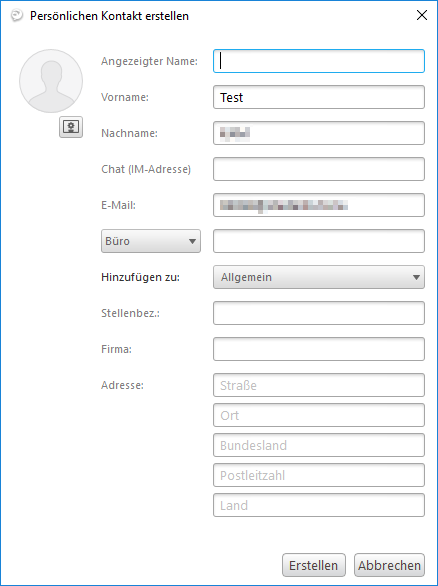Click the Ort address field
Viewport: 438px width, 586px height.
click(x=319, y=415)
